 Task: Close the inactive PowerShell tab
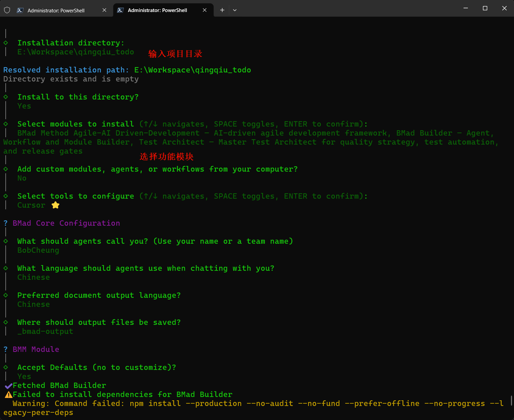104,10
